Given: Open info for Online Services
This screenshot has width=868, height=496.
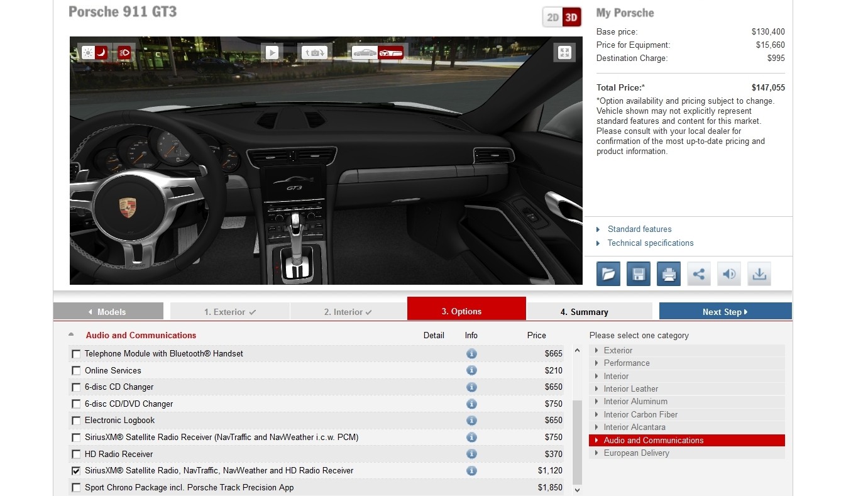Looking at the screenshot, I should point(471,370).
